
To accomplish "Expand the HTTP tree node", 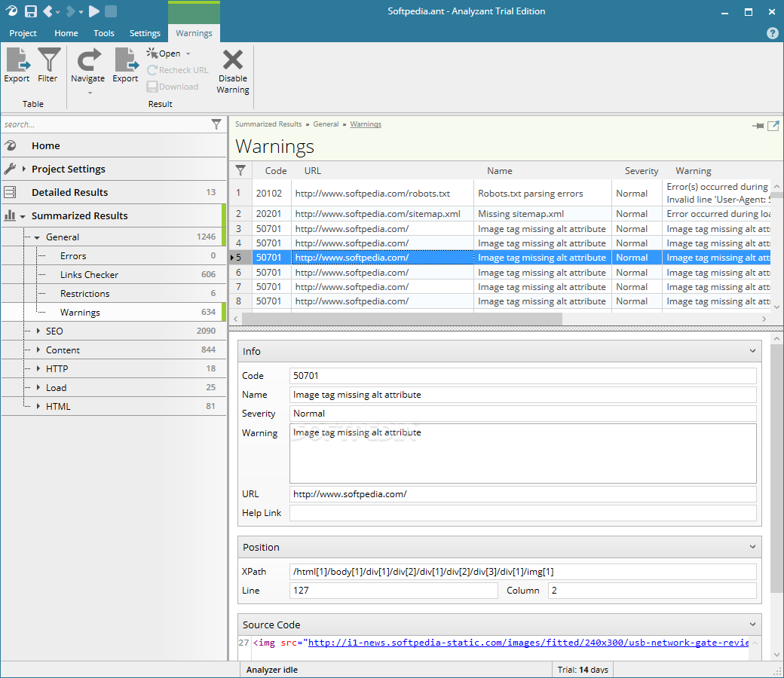I will 38,368.
